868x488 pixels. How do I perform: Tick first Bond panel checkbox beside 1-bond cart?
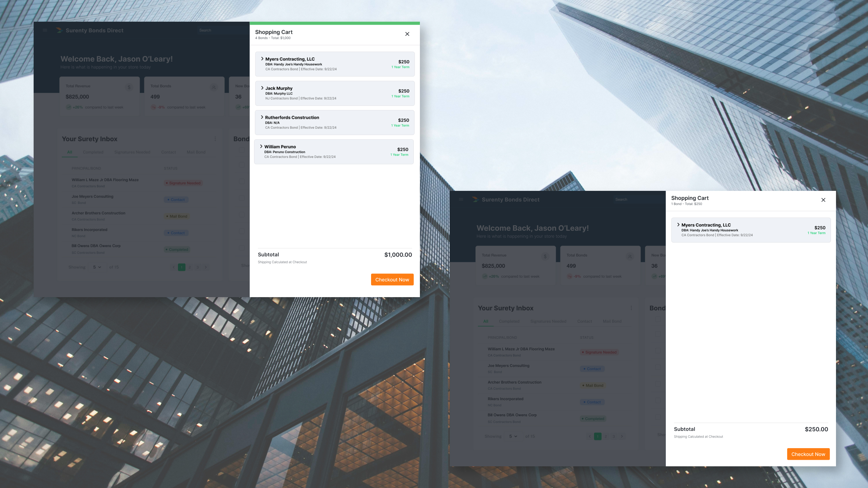pos(658,319)
